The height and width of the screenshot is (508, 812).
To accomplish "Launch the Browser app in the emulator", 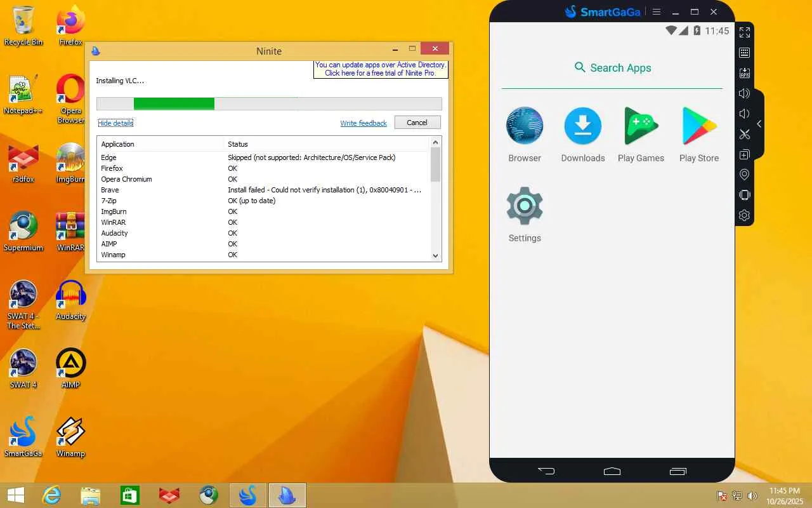I will tap(525, 134).
